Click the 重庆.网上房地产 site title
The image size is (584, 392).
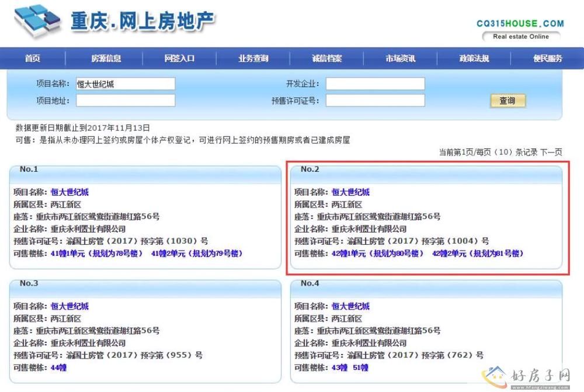[x=142, y=20]
